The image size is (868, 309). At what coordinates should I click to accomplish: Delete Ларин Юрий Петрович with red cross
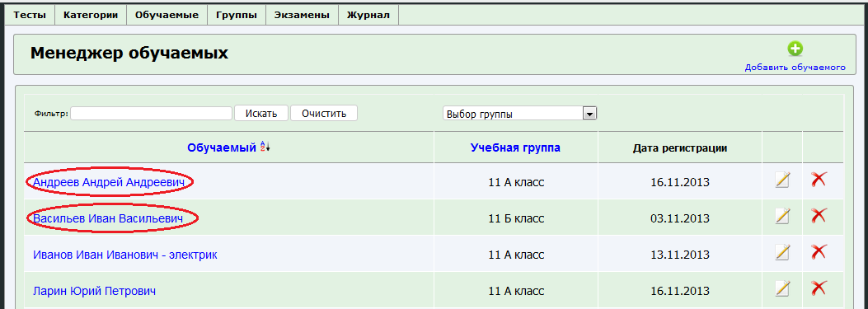pyautogui.click(x=819, y=288)
